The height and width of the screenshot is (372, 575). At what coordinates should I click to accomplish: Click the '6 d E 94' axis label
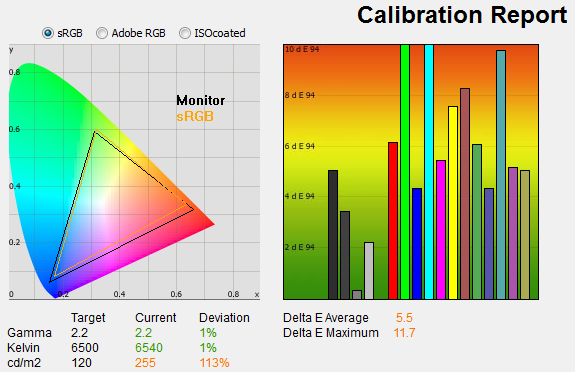pos(300,146)
